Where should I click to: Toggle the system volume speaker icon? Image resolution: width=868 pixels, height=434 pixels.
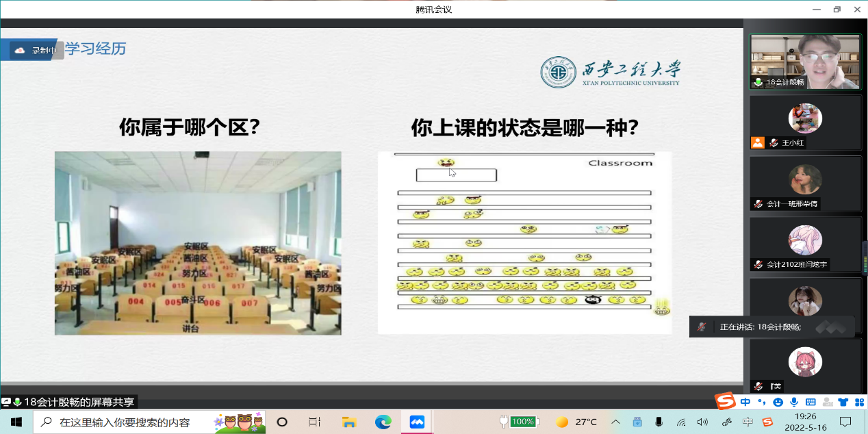702,422
